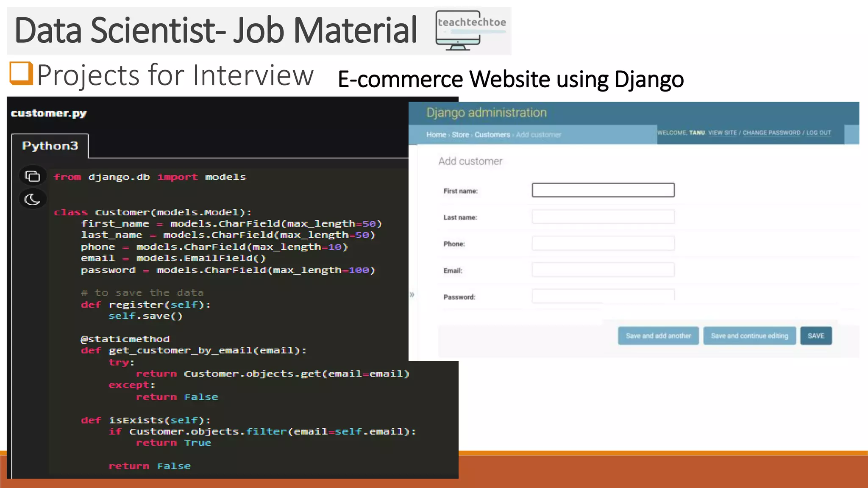Screen dimensions: 868x488
Task: Click 'Add customer' breadcrumb text
Action: click(x=538, y=135)
